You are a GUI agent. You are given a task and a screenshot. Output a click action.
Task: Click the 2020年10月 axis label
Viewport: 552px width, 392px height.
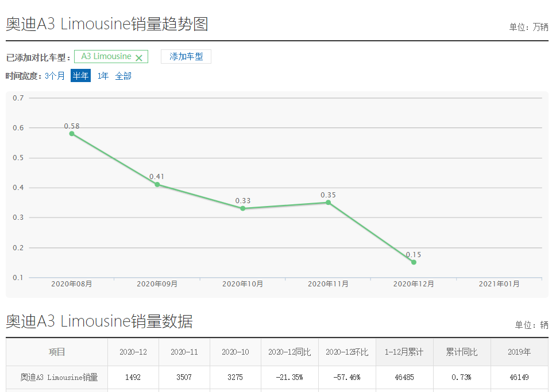click(x=243, y=284)
